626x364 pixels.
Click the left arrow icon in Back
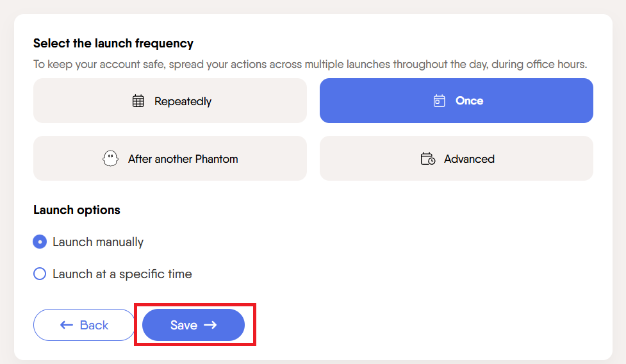(67, 326)
